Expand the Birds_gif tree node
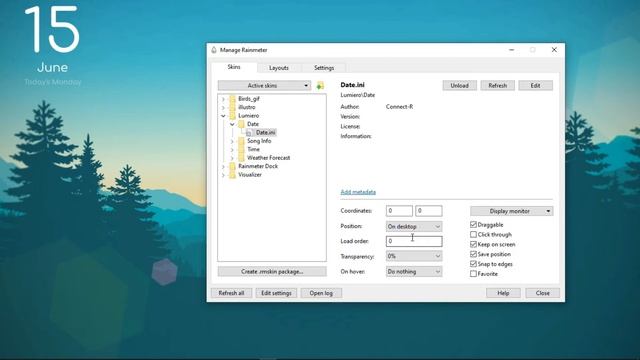The image size is (640, 360). [223, 99]
